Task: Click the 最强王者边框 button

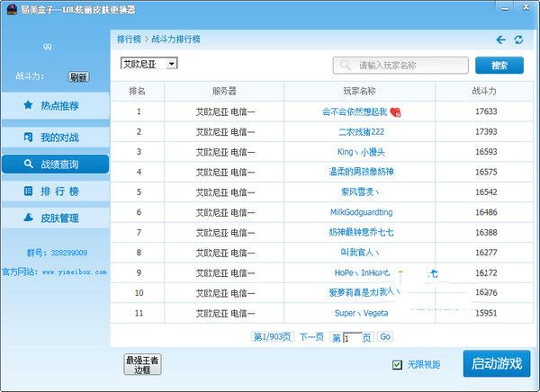Action: click(142, 364)
